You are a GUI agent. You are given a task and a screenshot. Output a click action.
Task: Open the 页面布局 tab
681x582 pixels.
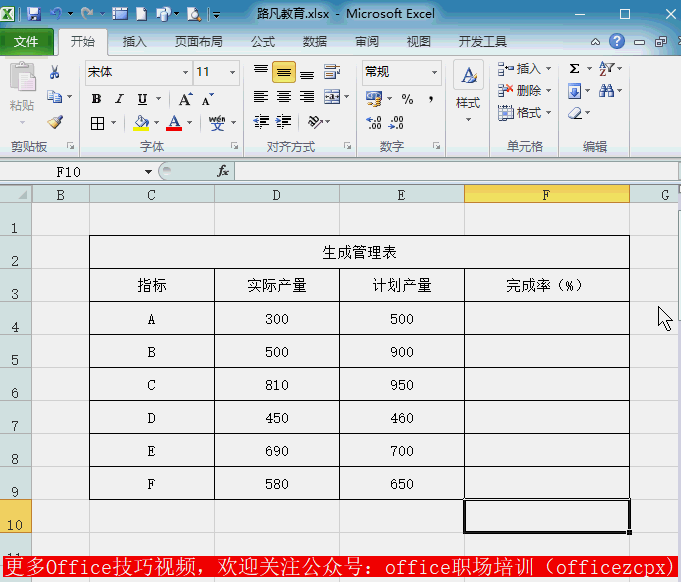tap(199, 42)
